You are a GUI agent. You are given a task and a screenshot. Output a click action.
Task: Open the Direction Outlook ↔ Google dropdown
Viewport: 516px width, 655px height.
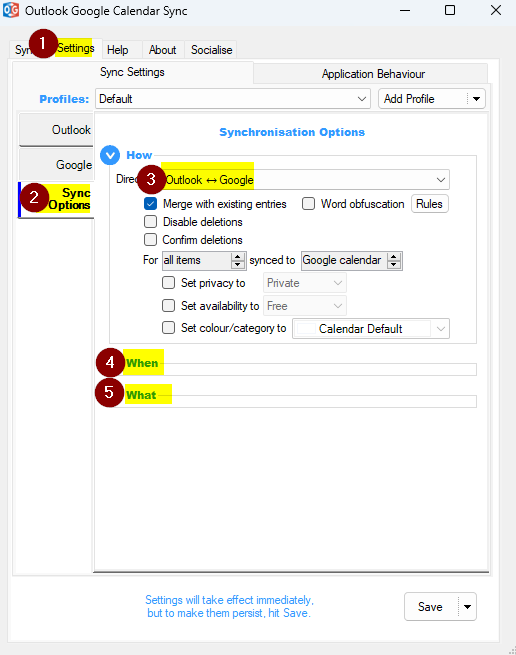click(304, 180)
